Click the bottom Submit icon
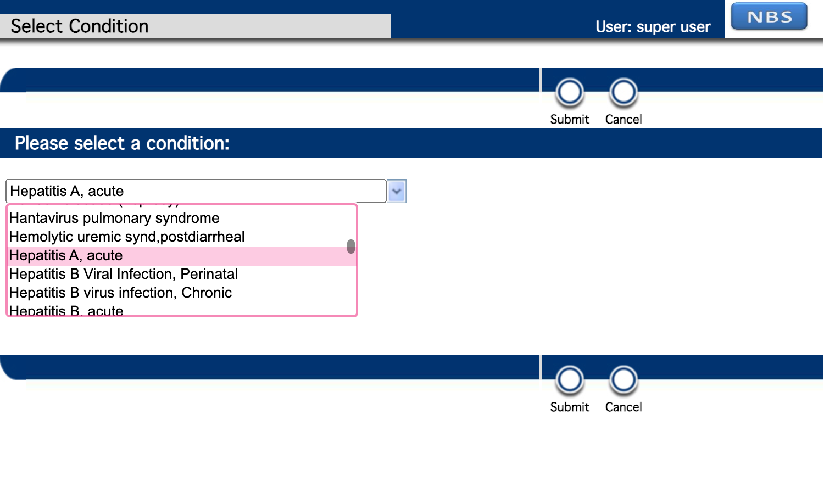This screenshot has height=504, width=824. [570, 379]
